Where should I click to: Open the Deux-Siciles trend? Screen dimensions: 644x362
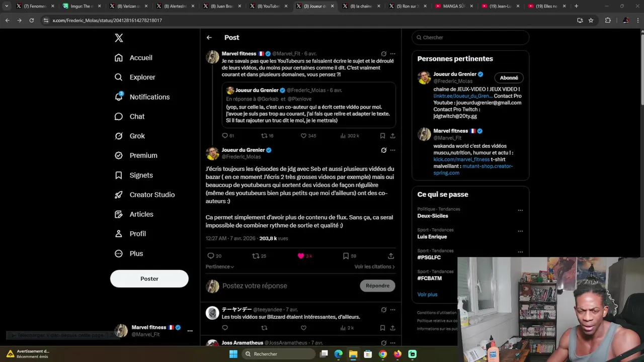433,216
